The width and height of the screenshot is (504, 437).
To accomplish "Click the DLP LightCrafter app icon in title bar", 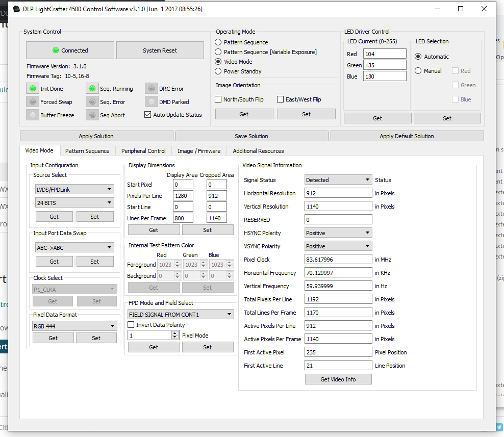I will [x=17, y=9].
